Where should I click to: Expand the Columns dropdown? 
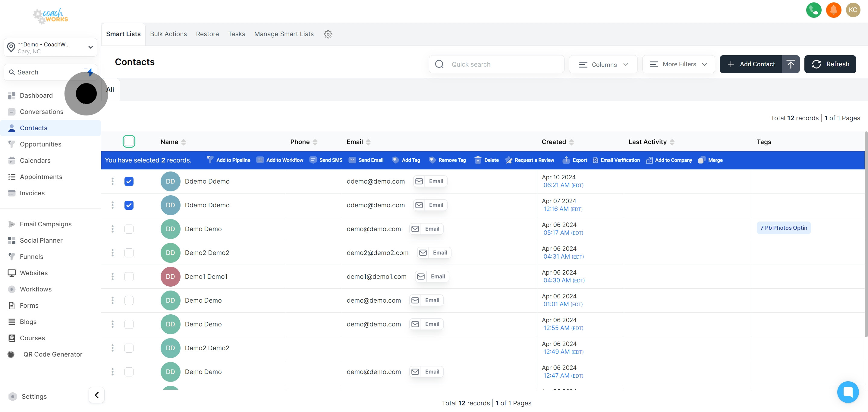(603, 64)
